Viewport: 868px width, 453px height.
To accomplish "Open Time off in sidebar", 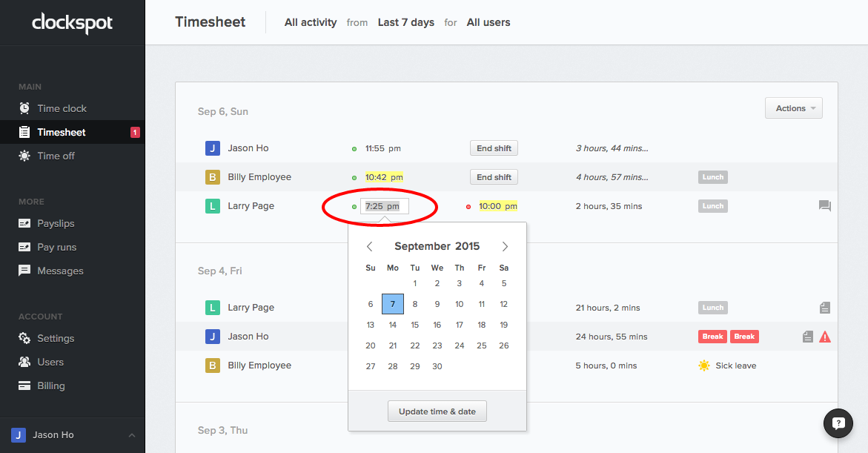I will coord(72,156).
